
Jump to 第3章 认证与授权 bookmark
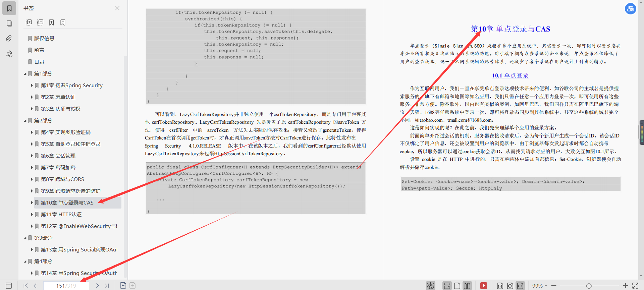[x=61, y=109]
